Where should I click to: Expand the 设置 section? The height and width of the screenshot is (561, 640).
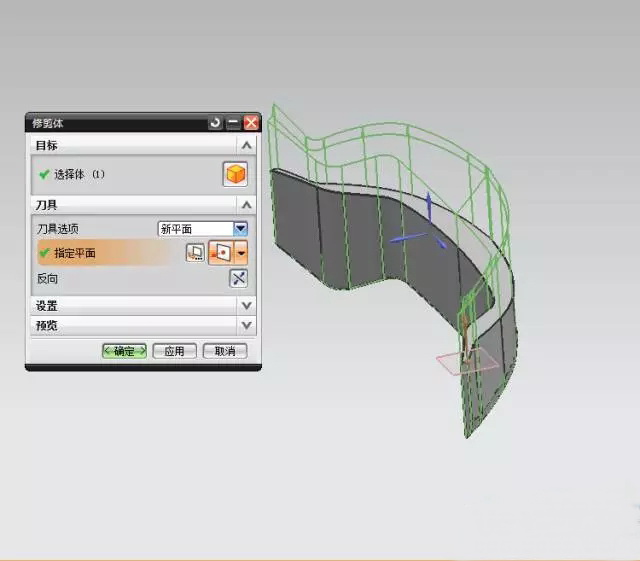246,305
